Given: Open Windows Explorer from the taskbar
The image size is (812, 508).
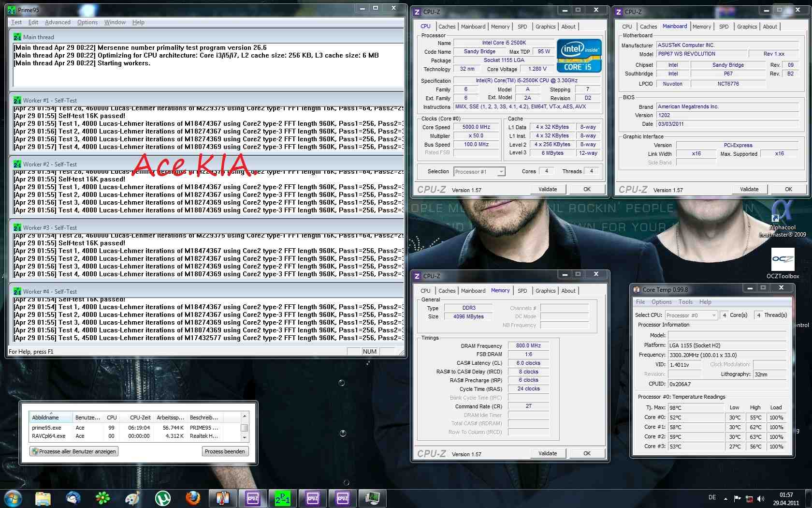Looking at the screenshot, I should 43,498.
